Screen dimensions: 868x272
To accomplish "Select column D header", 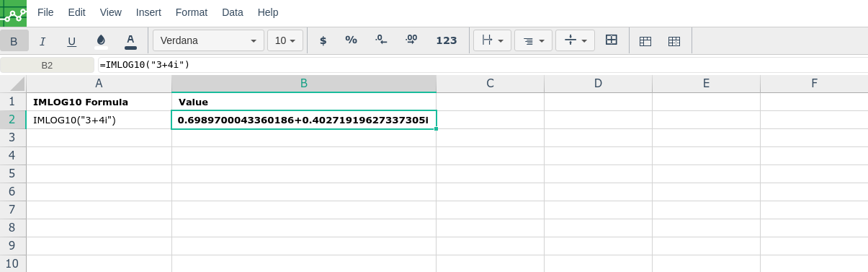I will tap(598, 84).
